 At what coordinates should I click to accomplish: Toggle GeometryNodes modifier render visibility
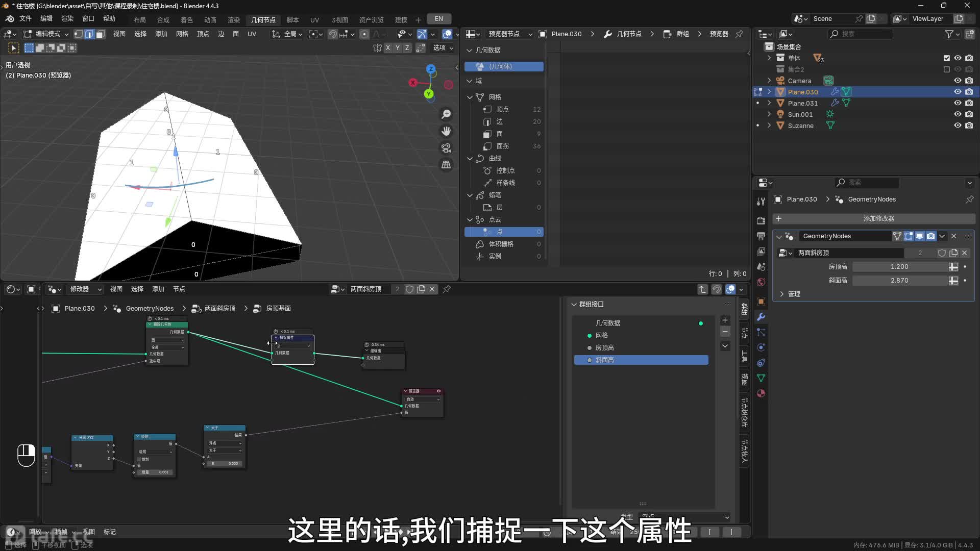[x=930, y=236]
